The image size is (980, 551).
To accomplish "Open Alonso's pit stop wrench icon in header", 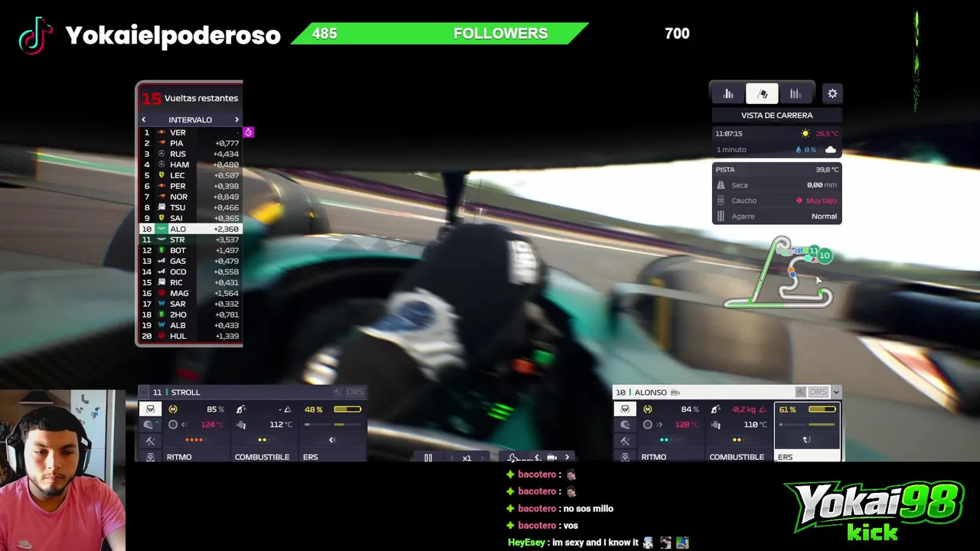I will [x=800, y=393].
